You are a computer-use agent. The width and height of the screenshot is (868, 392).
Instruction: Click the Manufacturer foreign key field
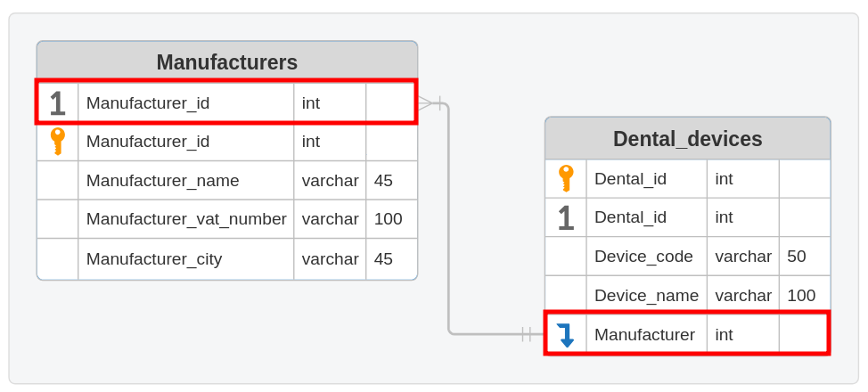click(644, 335)
